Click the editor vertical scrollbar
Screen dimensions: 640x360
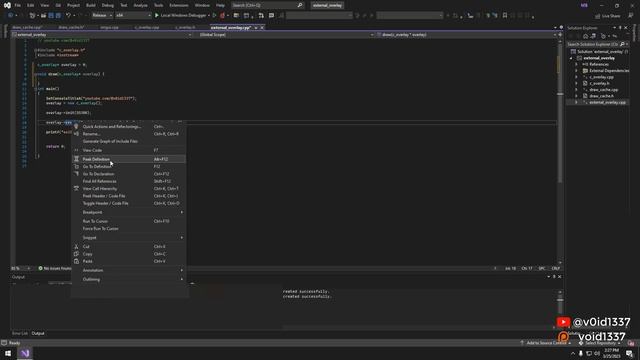click(x=560, y=151)
